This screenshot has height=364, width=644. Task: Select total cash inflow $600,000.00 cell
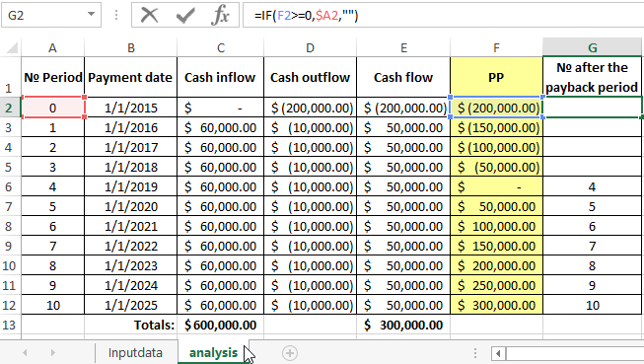[221, 325]
